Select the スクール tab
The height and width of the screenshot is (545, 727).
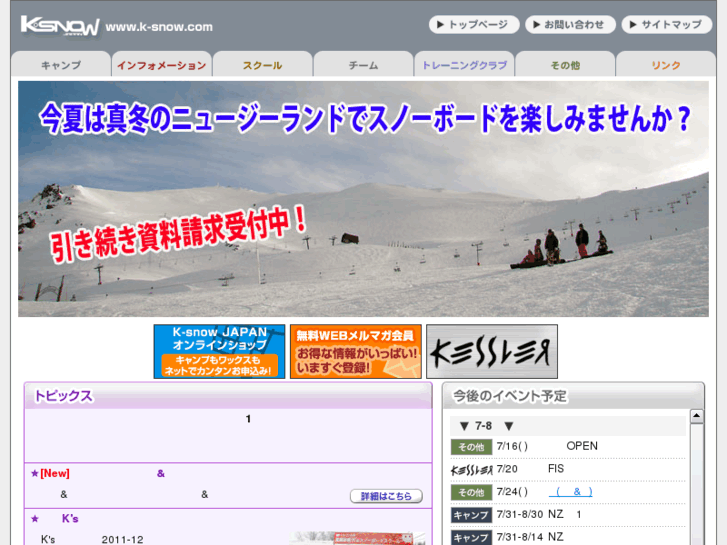[x=262, y=65]
